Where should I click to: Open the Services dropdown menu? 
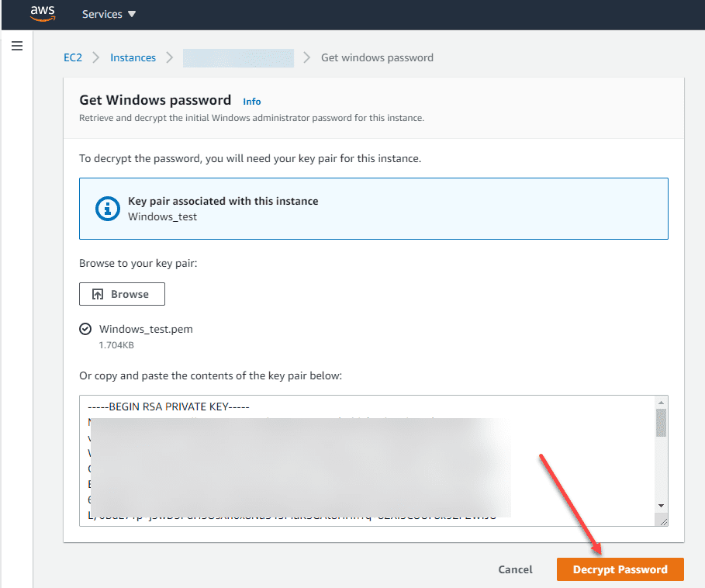(109, 14)
